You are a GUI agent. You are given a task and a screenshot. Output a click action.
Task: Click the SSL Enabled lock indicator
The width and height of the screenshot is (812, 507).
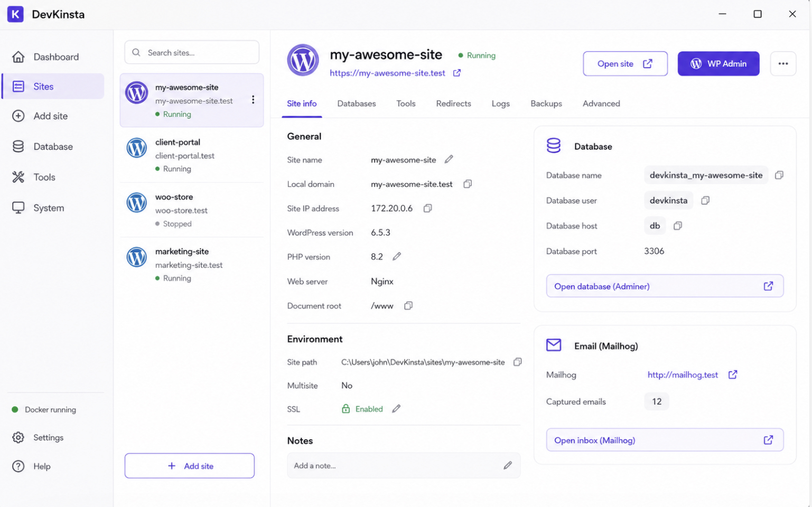(362, 409)
